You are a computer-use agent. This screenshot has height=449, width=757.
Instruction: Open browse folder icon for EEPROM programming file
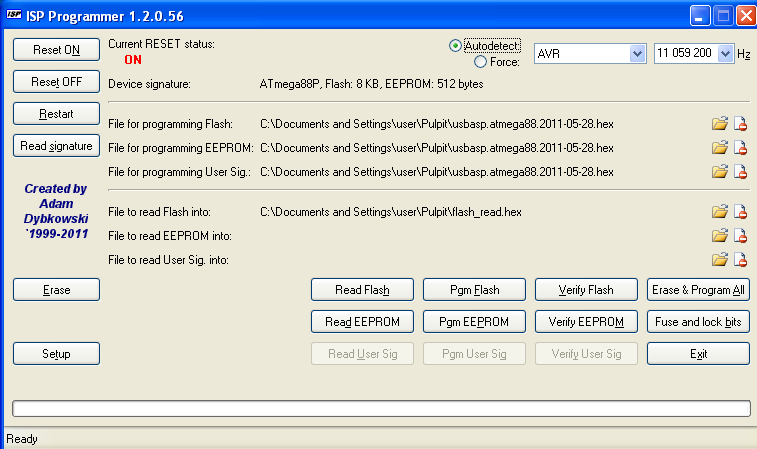click(x=719, y=147)
